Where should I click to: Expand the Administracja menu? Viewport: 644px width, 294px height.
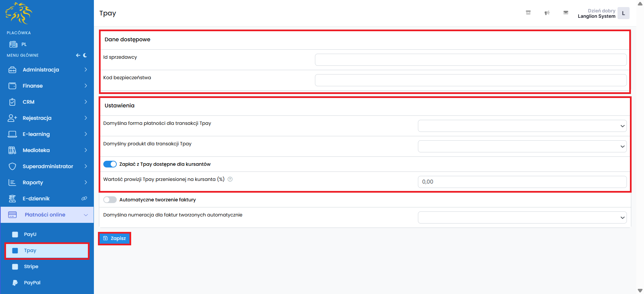[x=47, y=70]
